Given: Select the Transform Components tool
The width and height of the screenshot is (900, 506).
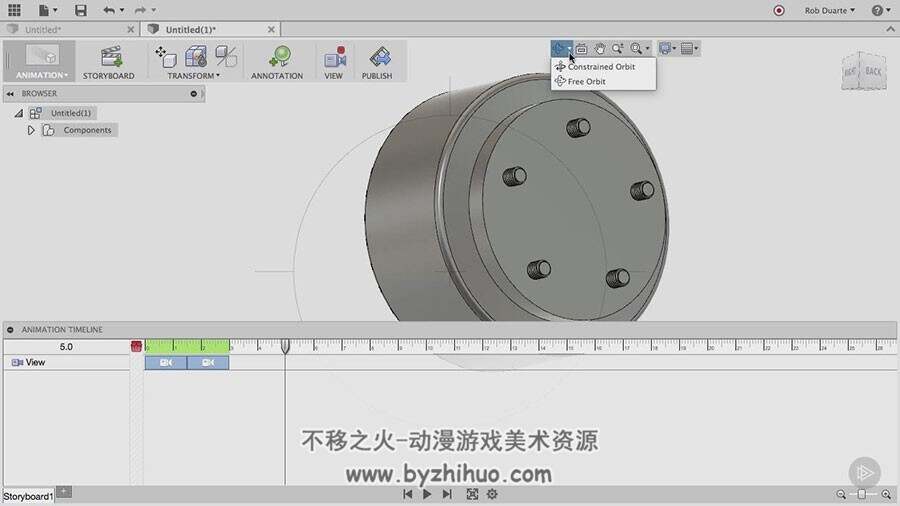Looking at the screenshot, I should [x=166, y=57].
